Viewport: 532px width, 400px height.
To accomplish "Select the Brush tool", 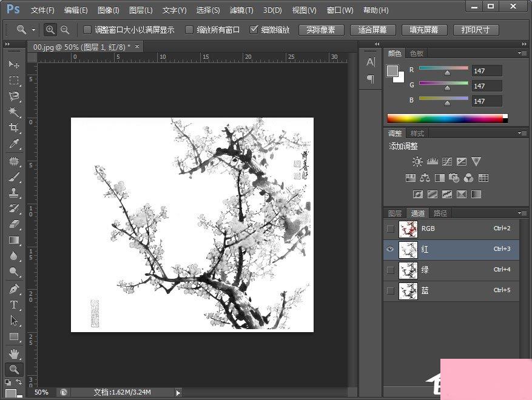I will [13, 177].
